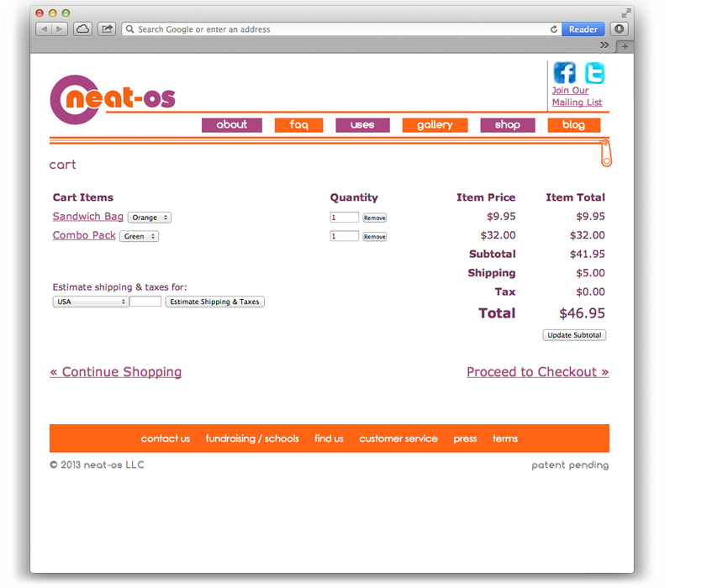
Task: Open the iCloud tabs button
Action: coord(82,29)
